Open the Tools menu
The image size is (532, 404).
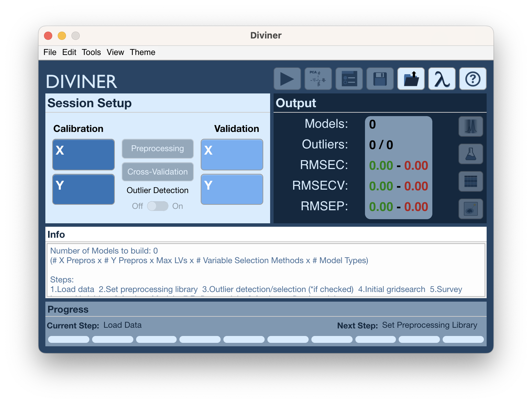91,52
